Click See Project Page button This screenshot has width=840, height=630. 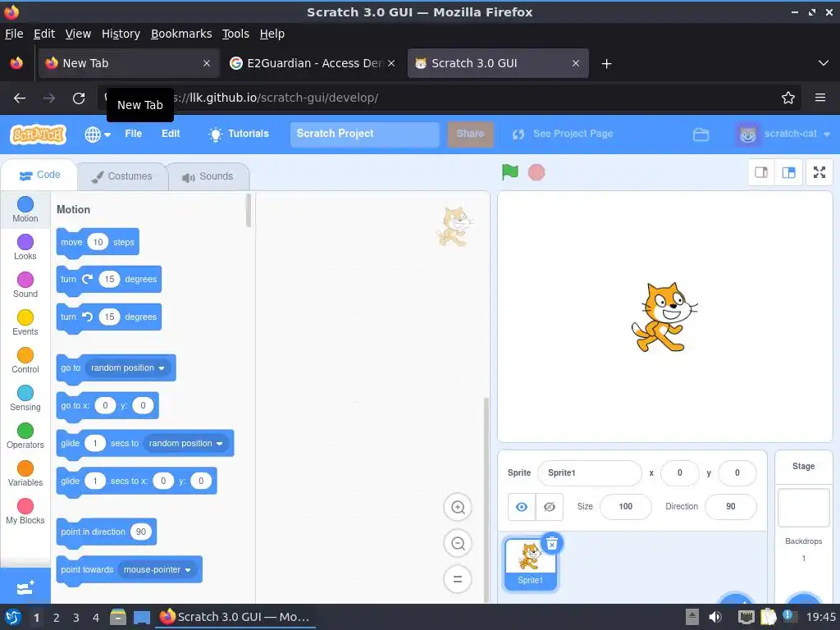pos(563,134)
